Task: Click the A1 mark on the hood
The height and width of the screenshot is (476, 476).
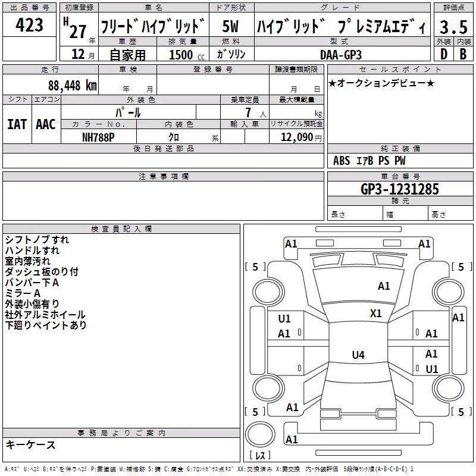Action: coord(384,286)
